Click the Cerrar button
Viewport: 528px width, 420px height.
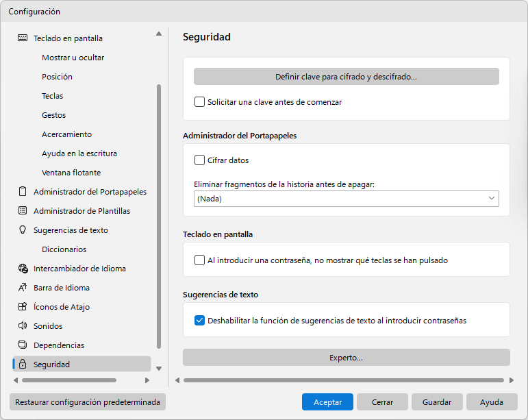pos(382,402)
